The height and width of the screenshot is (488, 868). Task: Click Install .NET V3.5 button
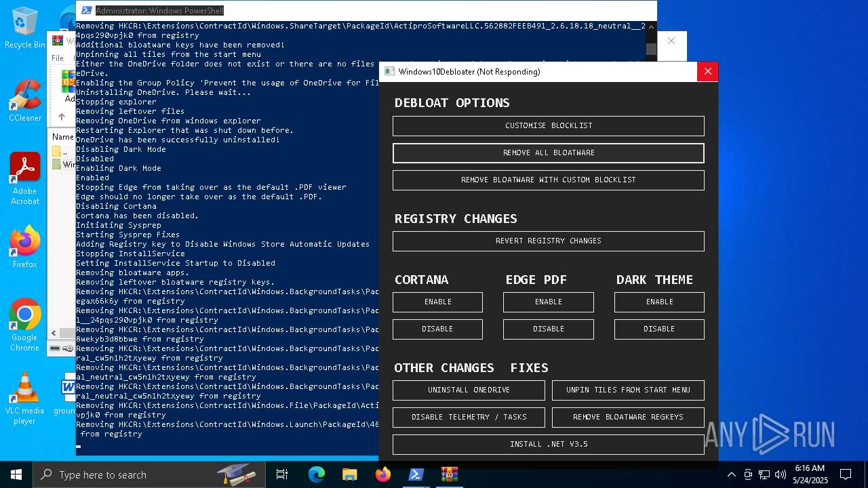549,445
